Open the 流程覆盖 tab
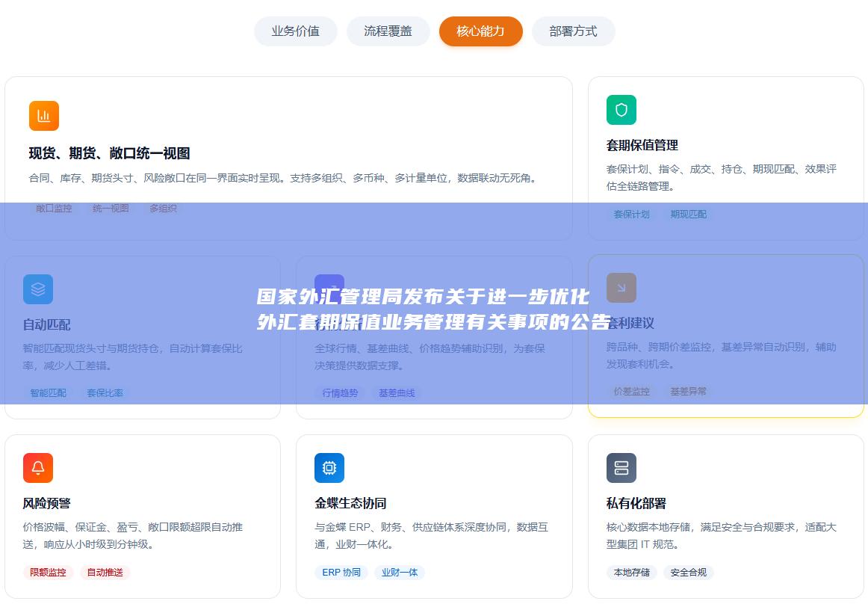The image size is (868, 607). (x=388, y=31)
